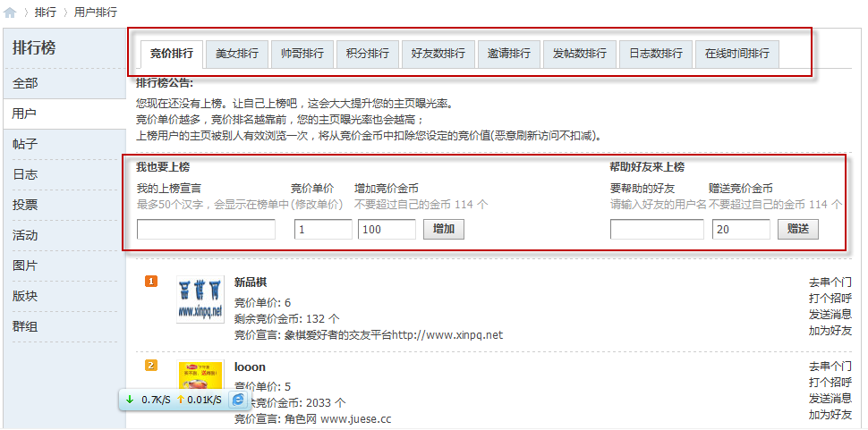Select the 在线时间排行 tab
This screenshot has height=430, width=868.
pos(737,54)
